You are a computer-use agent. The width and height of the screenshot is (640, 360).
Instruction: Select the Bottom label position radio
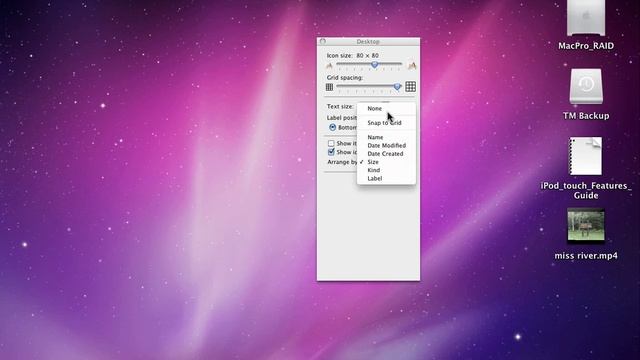(333, 127)
